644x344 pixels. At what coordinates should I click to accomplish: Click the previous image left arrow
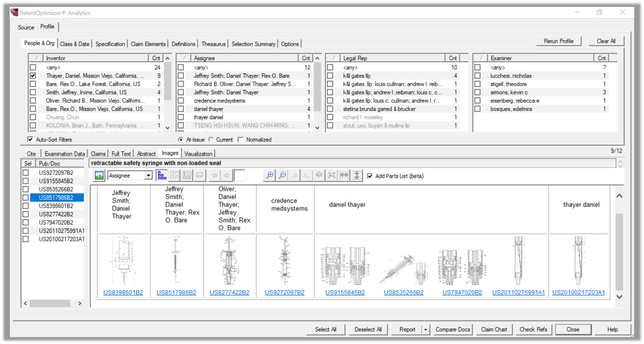tap(215, 176)
